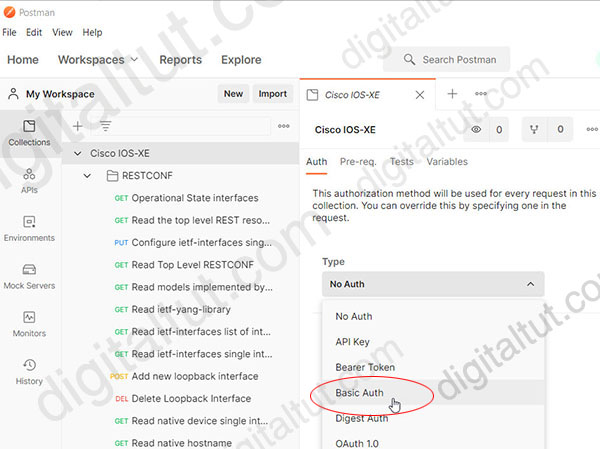
Task: Click the watch count 0 beside the eye icon
Action: click(x=499, y=129)
